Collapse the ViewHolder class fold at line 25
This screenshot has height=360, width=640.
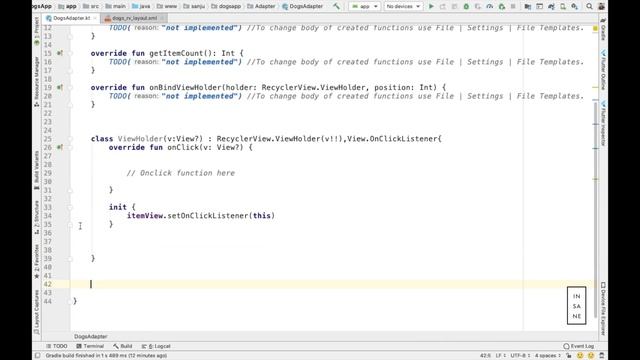pyautogui.click(x=70, y=139)
